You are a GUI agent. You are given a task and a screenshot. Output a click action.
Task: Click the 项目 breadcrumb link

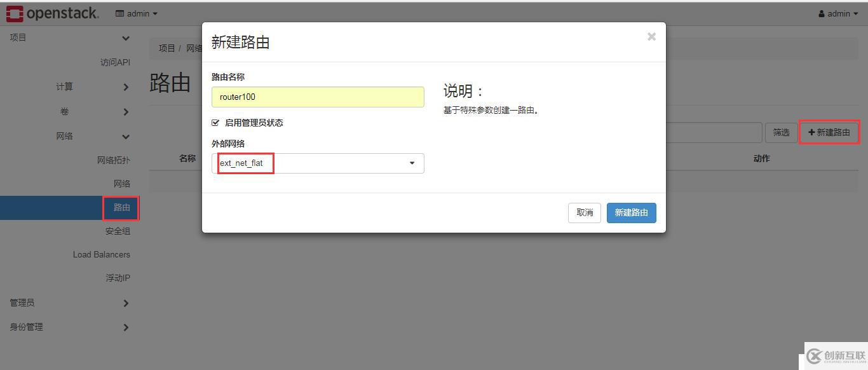[x=166, y=48]
